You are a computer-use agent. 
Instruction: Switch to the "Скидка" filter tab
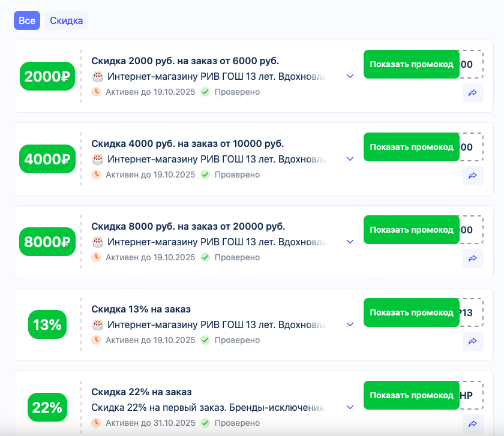(66, 20)
